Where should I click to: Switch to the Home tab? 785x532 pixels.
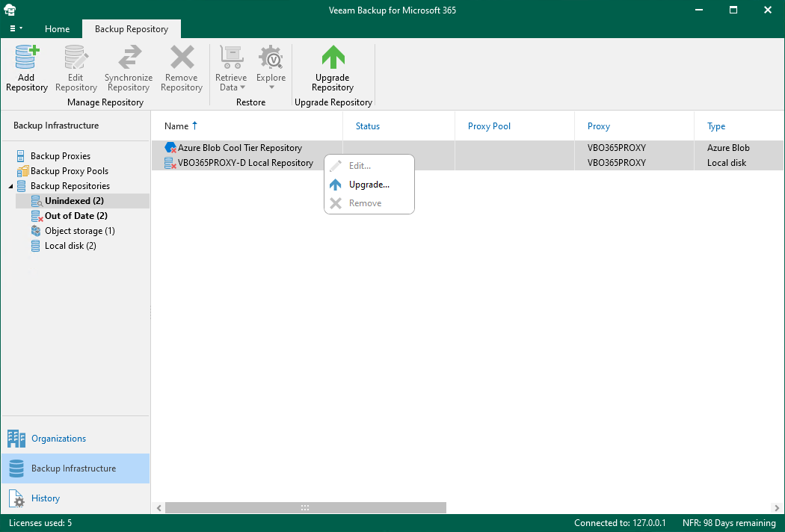57,29
